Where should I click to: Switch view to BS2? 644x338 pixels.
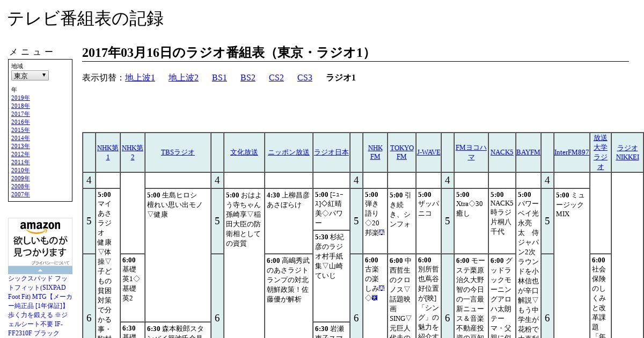(248, 78)
